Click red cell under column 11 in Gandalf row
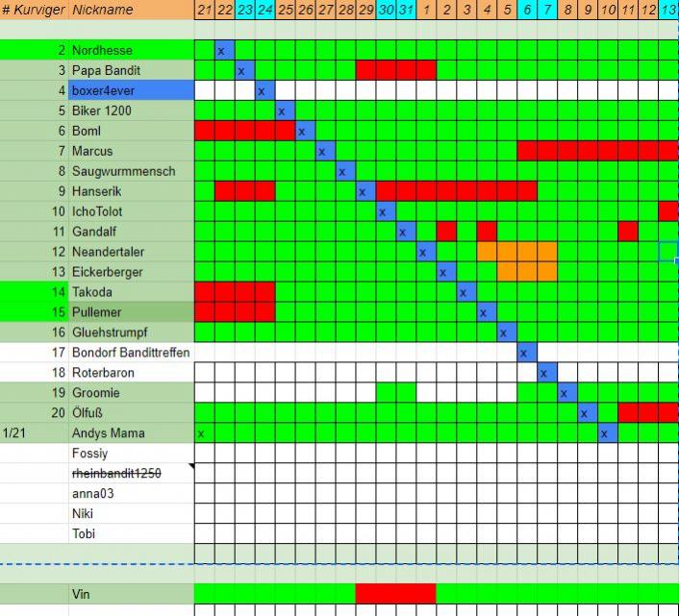 click(628, 232)
